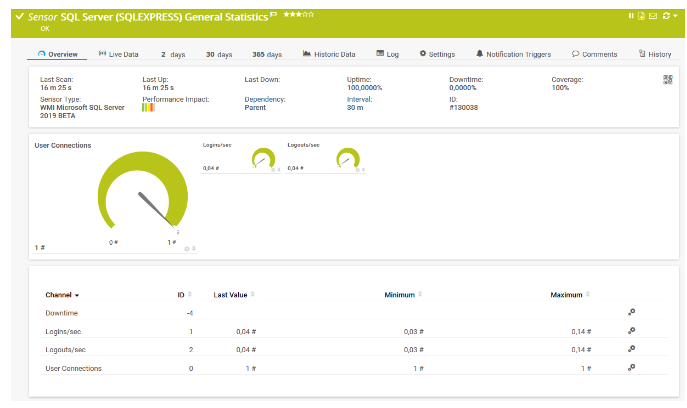Select the 365 days tab
687x408 pixels.
(267, 54)
